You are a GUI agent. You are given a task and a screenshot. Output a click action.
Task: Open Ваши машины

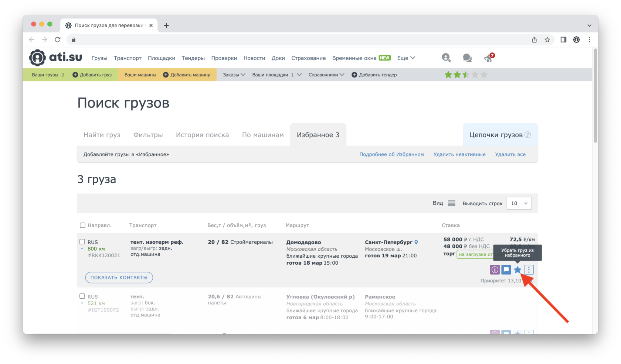point(140,75)
